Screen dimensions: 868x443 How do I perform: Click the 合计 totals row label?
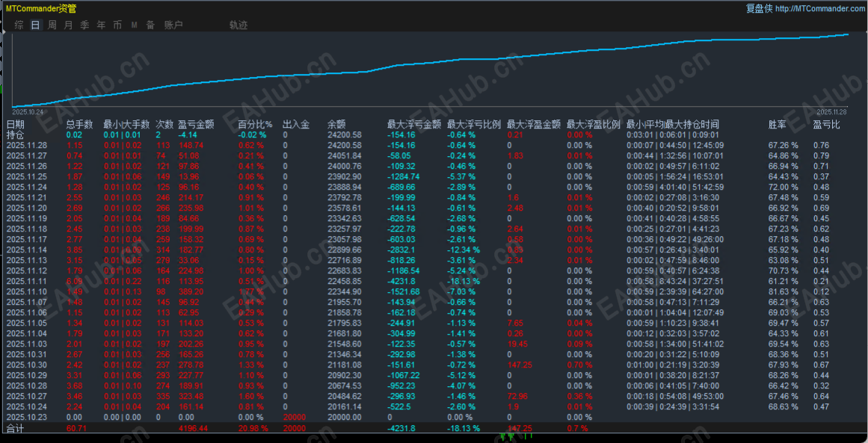point(15,428)
